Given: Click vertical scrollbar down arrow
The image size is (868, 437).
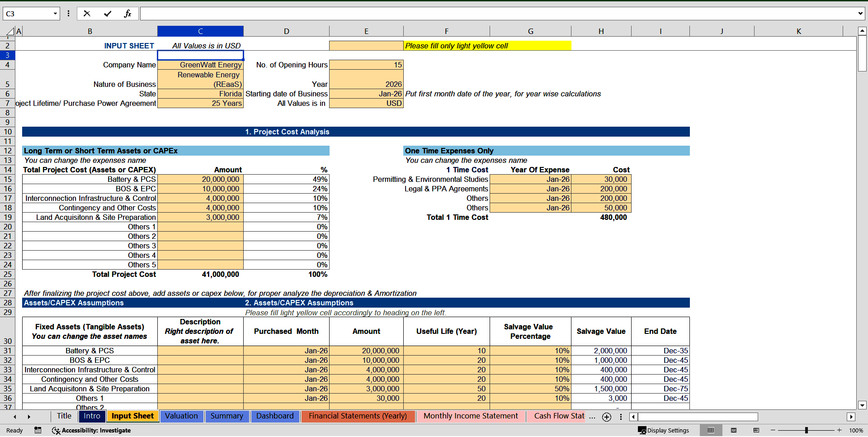Looking at the screenshot, I should click(x=862, y=405).
